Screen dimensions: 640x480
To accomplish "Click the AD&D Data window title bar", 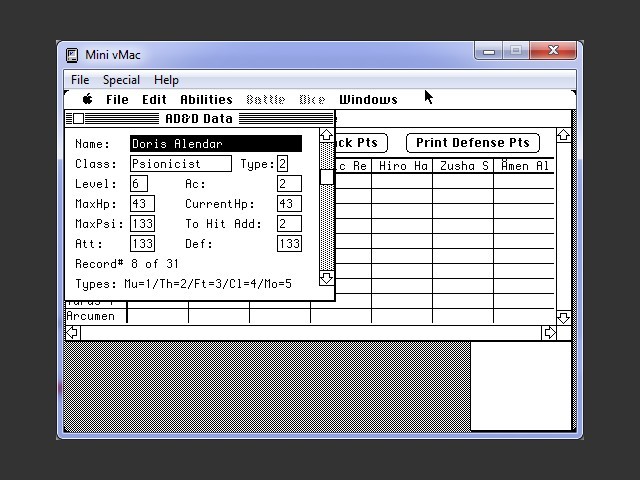I will click(x=200, y=119).
